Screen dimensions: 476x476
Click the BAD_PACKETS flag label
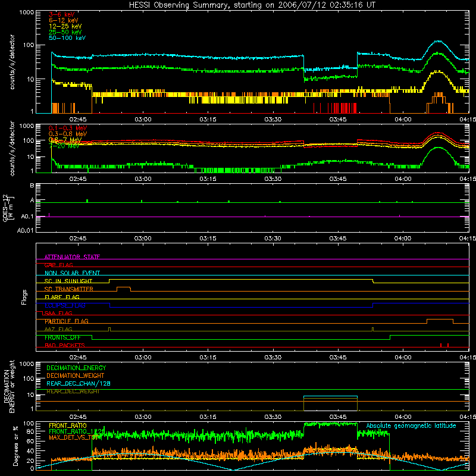(x=65, y=345)
